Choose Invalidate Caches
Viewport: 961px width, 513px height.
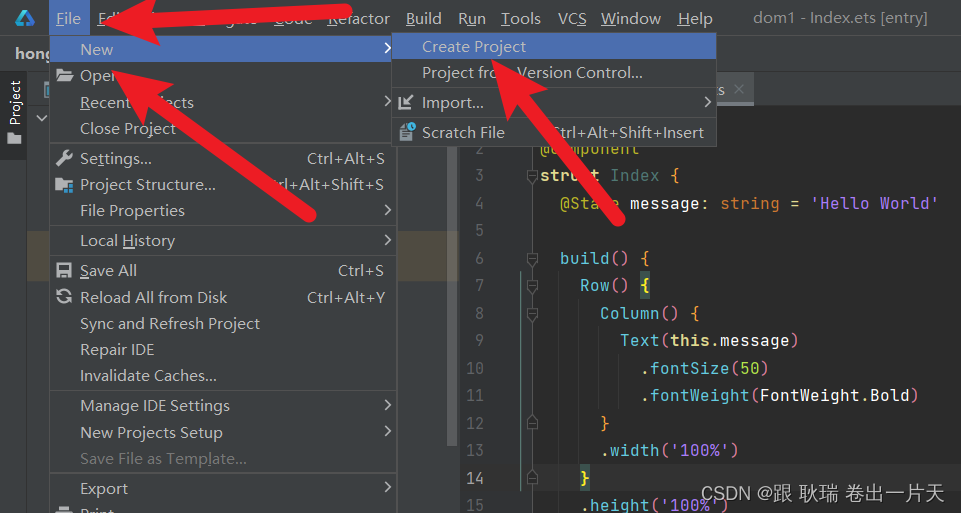223,376
